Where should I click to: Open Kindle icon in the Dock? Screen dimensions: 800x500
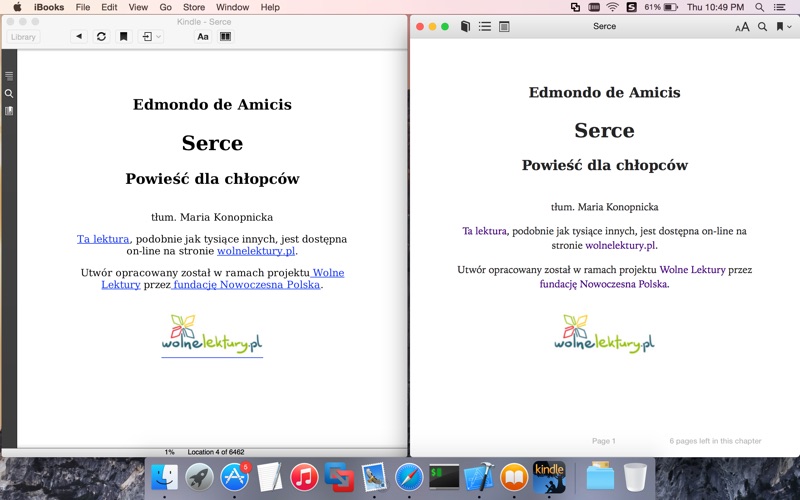tap(549, 478)
